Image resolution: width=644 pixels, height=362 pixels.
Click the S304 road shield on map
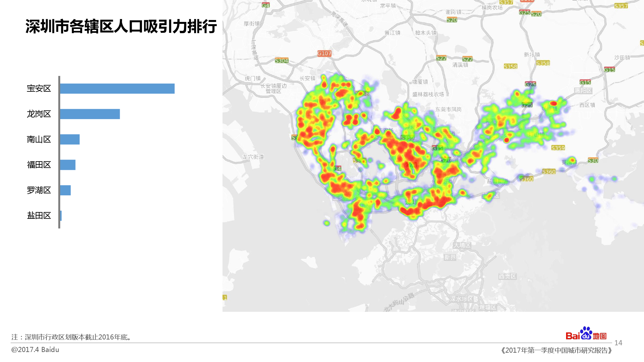[x=281, y=60]
